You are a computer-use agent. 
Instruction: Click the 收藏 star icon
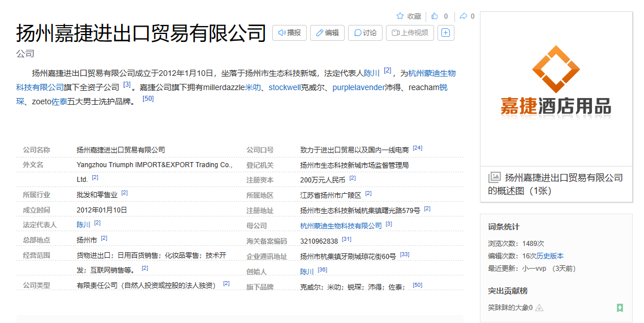point(400,16)
